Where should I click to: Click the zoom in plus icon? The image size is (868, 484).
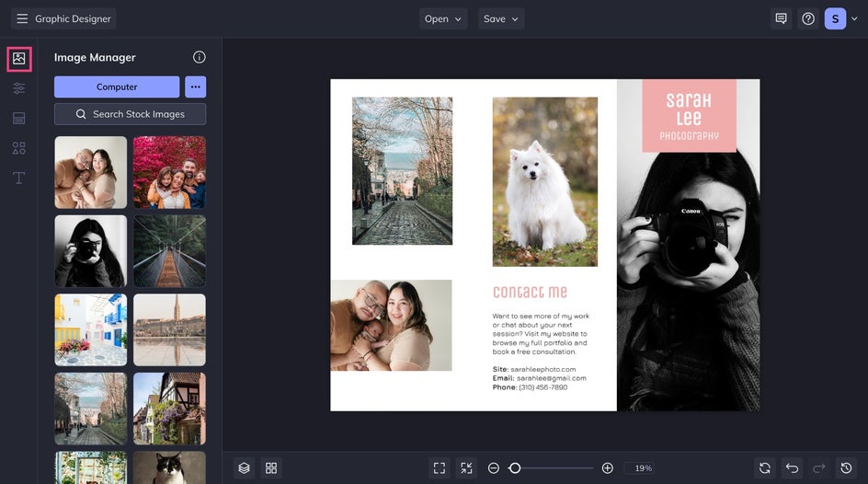(607, 468)
